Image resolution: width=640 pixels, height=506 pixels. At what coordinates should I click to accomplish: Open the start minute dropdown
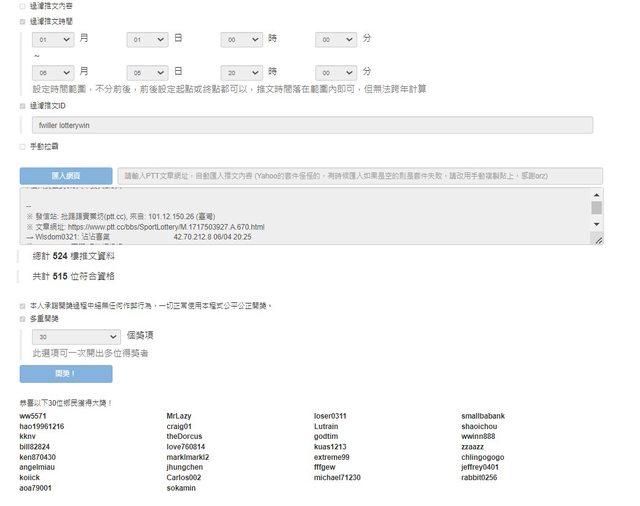336,39
